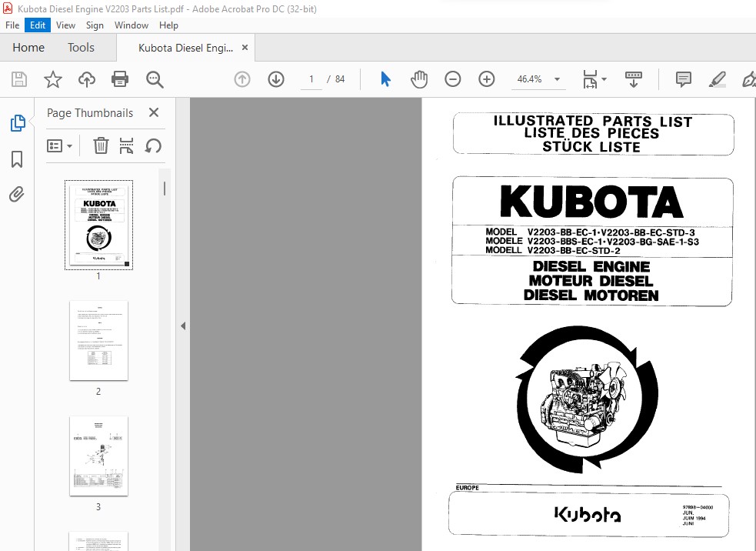This screenshot has width=756, height=551.
Task: Open the Window menu
Action: coord(132,25)
